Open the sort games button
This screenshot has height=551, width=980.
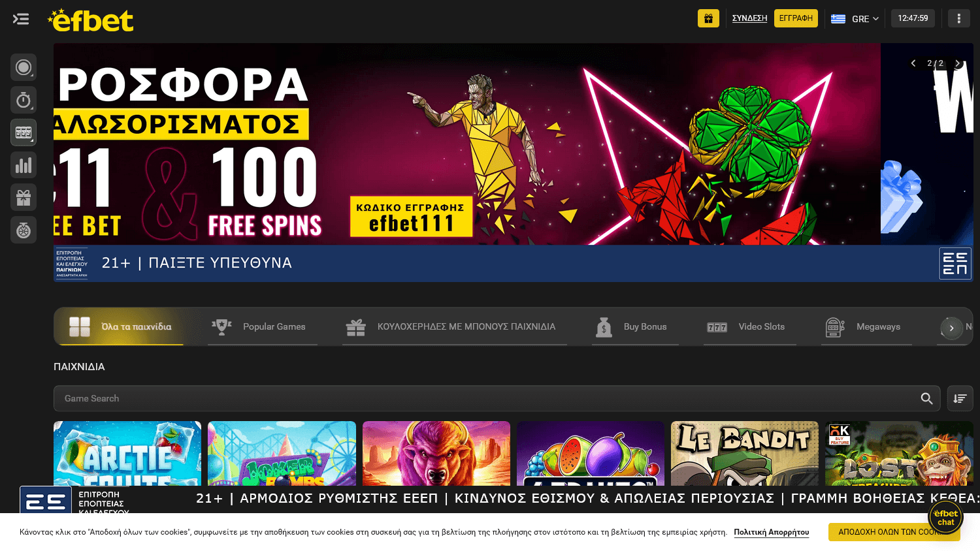[960, 398]
